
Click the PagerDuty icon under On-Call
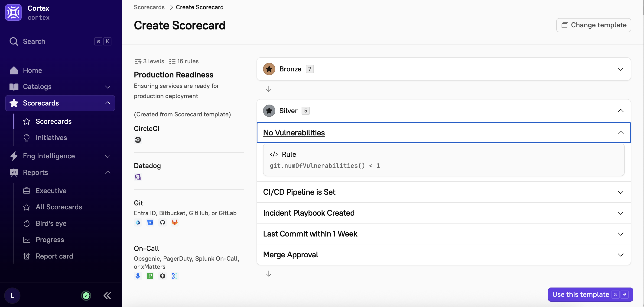tap(150, 276)
